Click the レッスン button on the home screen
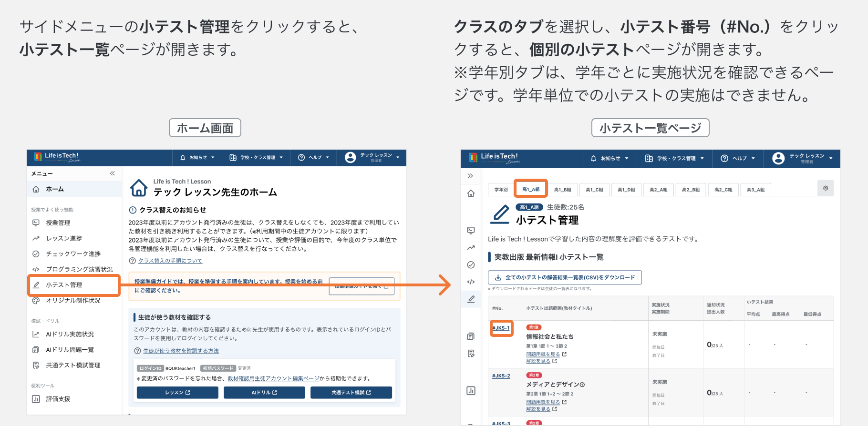Screen dimensions: 868x426 [177, 393]
